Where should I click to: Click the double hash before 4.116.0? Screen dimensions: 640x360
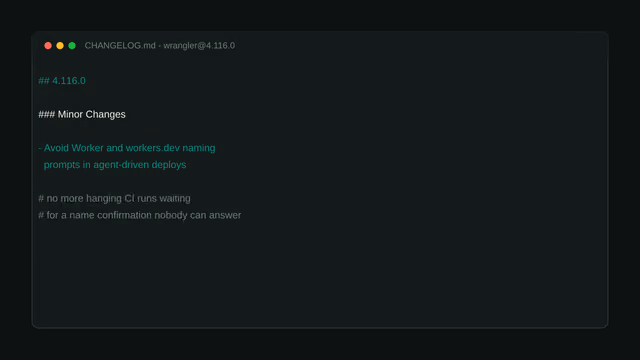tap(44, 81)
